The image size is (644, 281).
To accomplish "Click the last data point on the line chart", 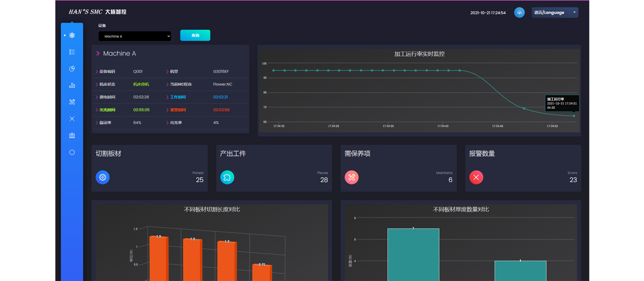I will (574, 116).
